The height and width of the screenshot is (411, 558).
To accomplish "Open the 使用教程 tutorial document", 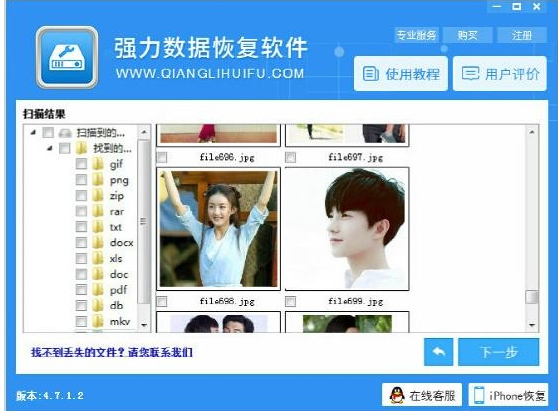I will [401, 74].
